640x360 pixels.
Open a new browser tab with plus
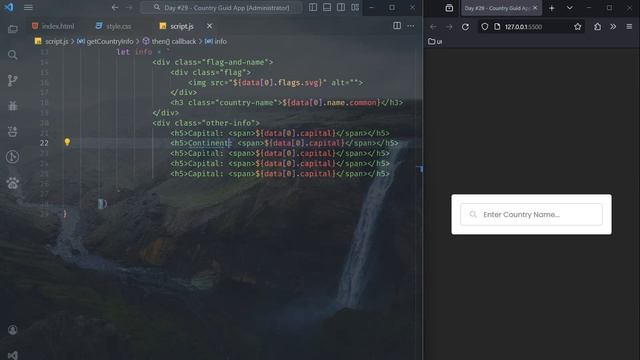[x=552, y=8]
